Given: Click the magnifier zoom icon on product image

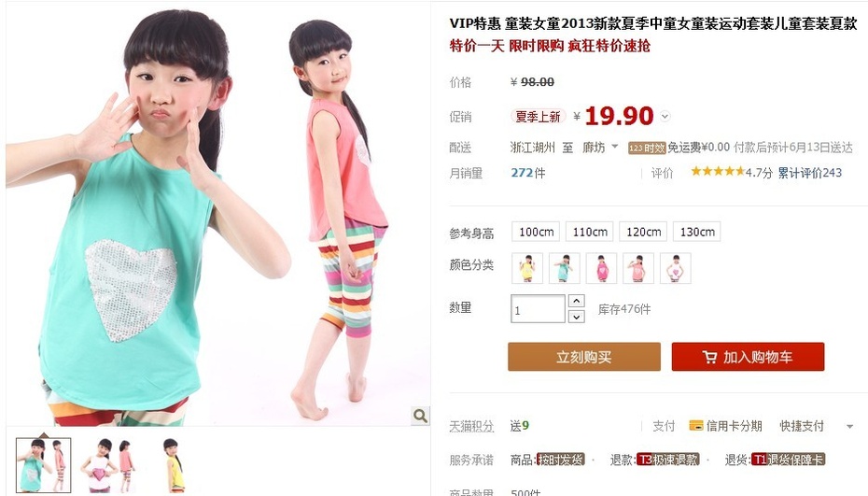Looking at the screenshot, I should [x=421, y=416].
